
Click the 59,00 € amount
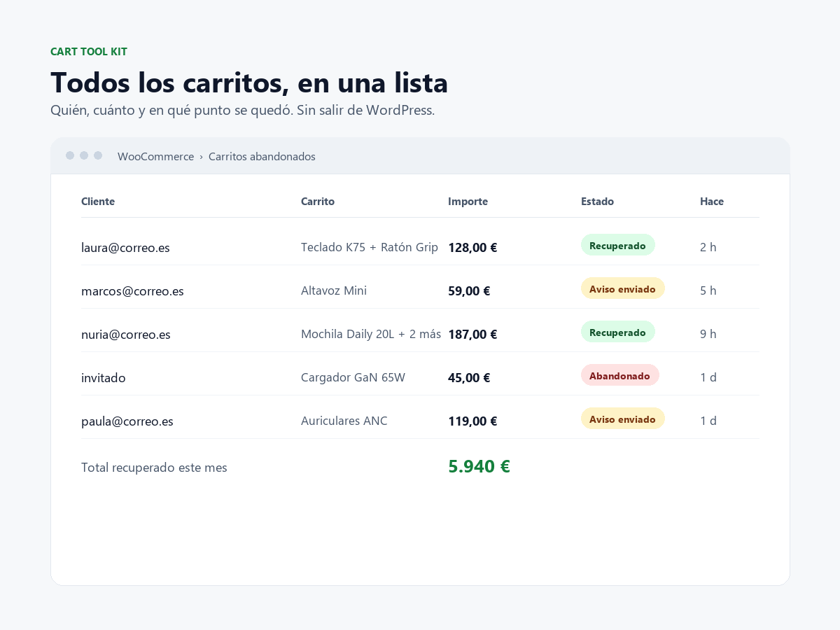[x=469, y=290]
